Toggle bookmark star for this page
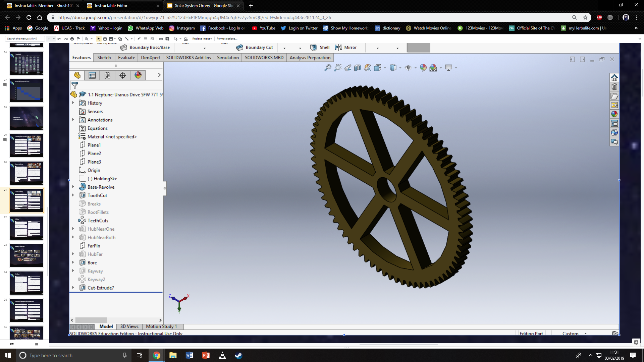Screen dimensions: 644x362 coord(585,17)
